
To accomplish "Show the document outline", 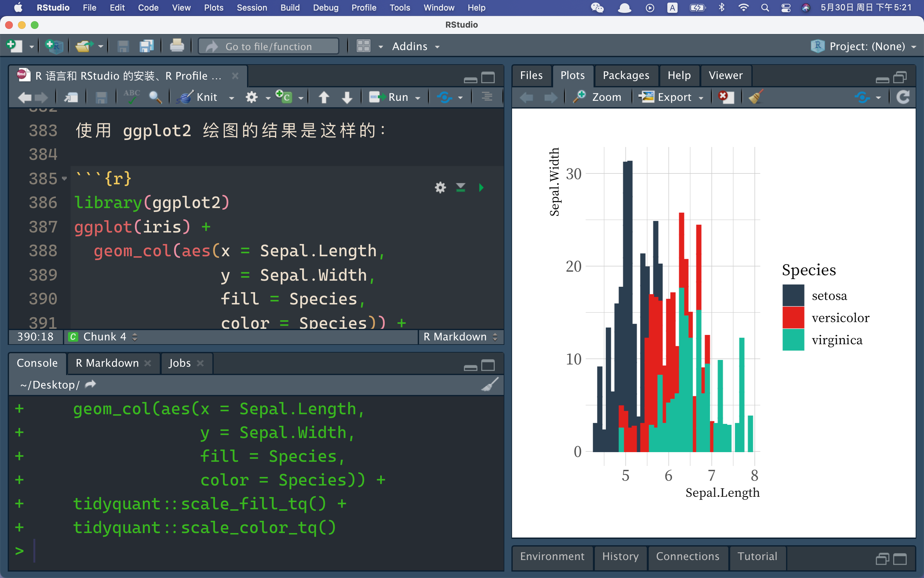I will 486,97.
